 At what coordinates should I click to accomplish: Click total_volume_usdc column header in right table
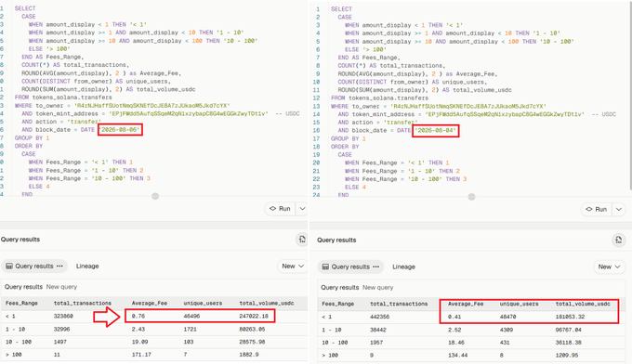pyautogui.click(x=583, y=304)
